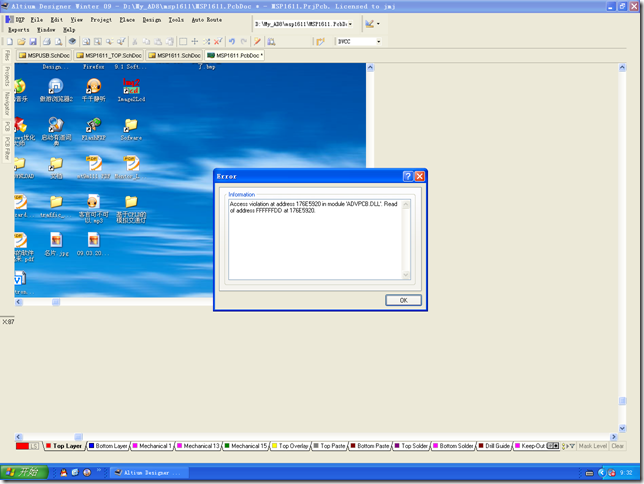Select the Bottom Layer tab
Viewport: 644px width, 484px height.
[x=108, y=446]
